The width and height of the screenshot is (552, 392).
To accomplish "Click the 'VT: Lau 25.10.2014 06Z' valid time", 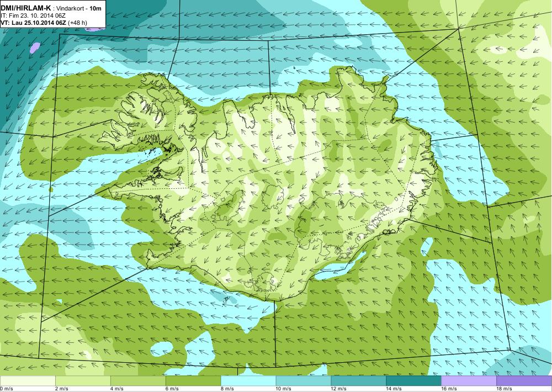I will pos(34,23).
